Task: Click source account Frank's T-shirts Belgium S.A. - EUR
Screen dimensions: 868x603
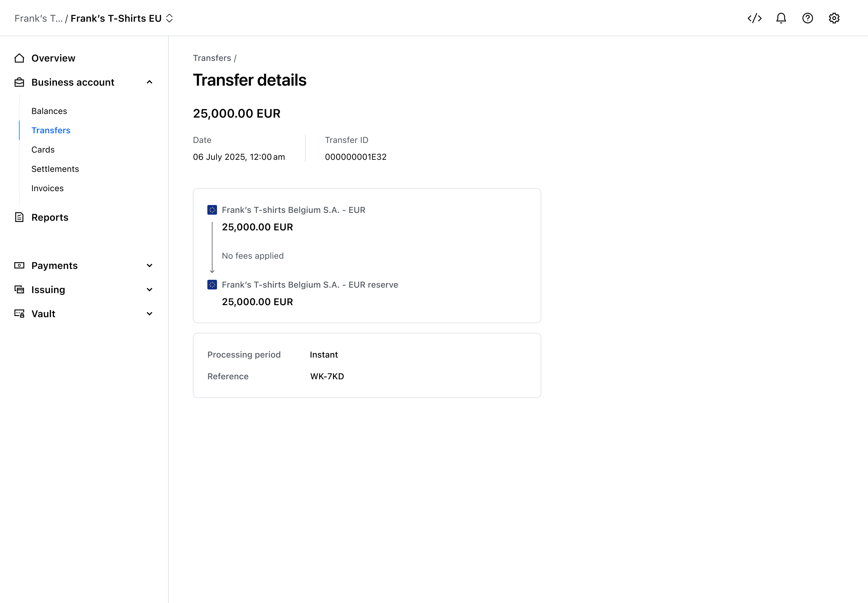Action: [x=294, y=210]
